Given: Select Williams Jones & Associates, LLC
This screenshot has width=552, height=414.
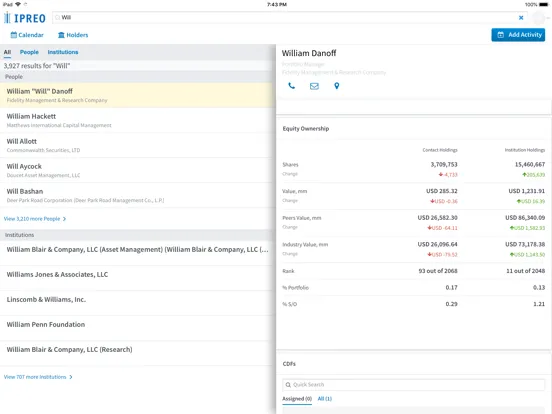Looking at the screenshot, I should (137, 278).
